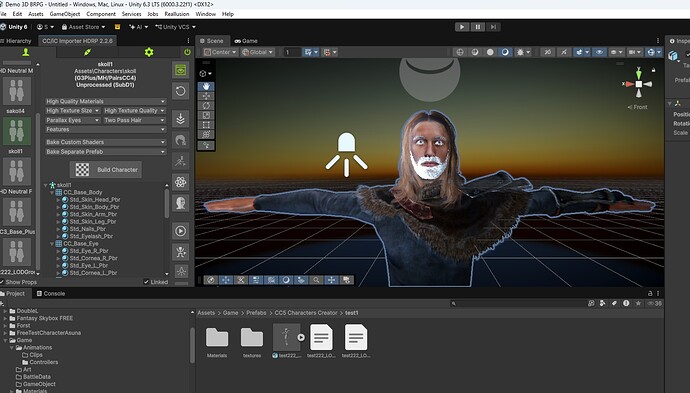Open Two Pass Hair dropdown
Viewport: 690px width, 393px height.
(135, 120)
